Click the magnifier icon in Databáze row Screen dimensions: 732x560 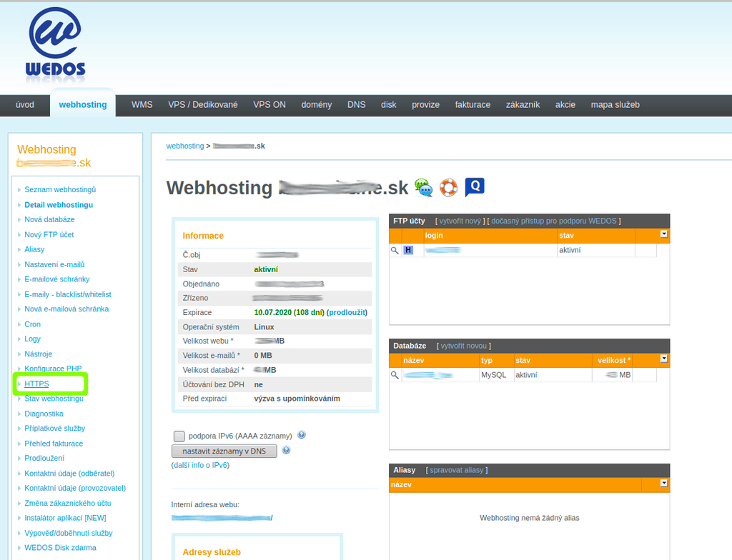[395, 375]
